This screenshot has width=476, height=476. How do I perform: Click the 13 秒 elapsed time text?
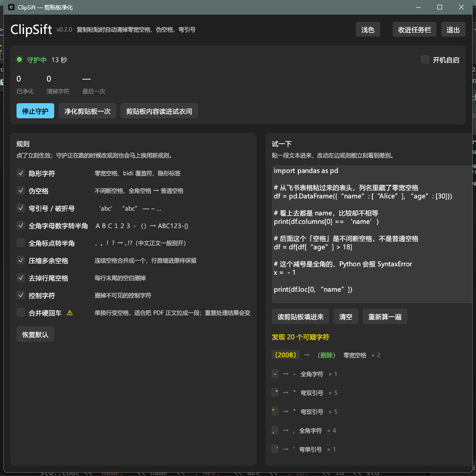[59, 60]
